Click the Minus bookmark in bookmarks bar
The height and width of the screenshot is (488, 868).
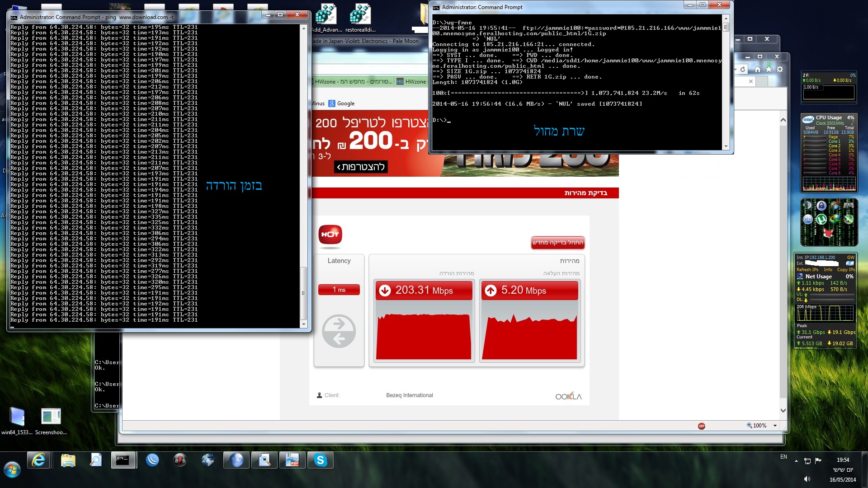(x=318, y=103)
